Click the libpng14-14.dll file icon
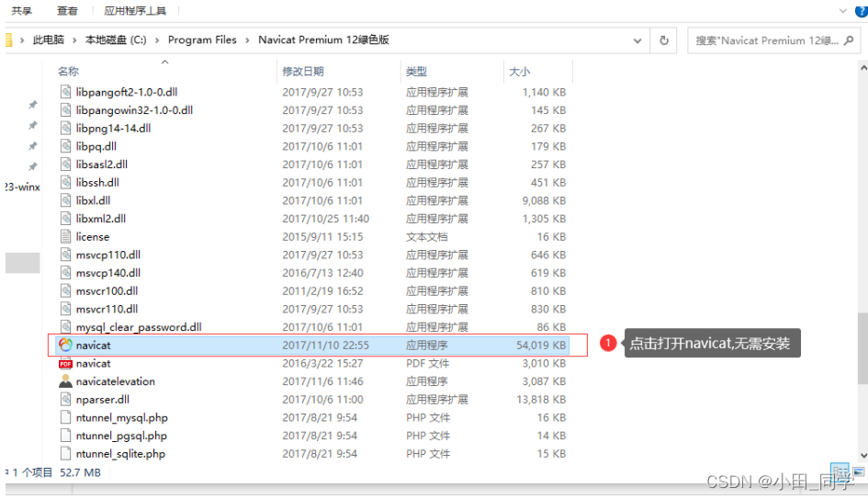The height and width of the screenshot is (499, 868). [66, 128]
